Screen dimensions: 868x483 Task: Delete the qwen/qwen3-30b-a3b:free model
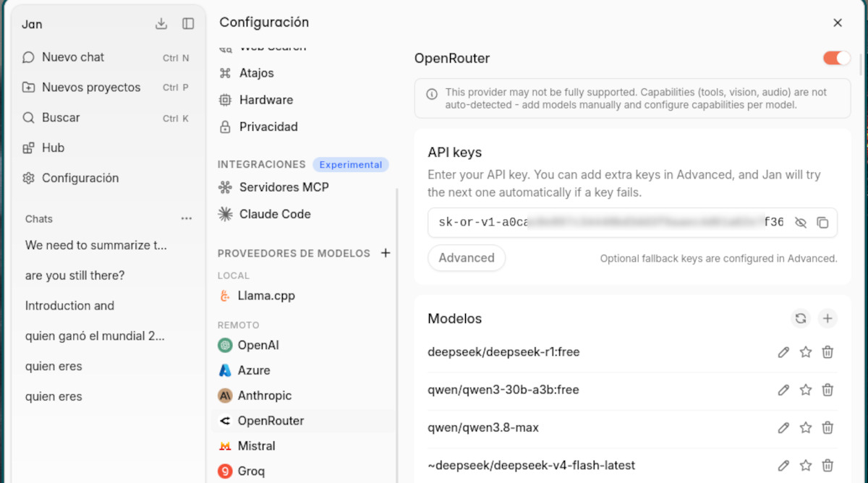coord(828,390)
